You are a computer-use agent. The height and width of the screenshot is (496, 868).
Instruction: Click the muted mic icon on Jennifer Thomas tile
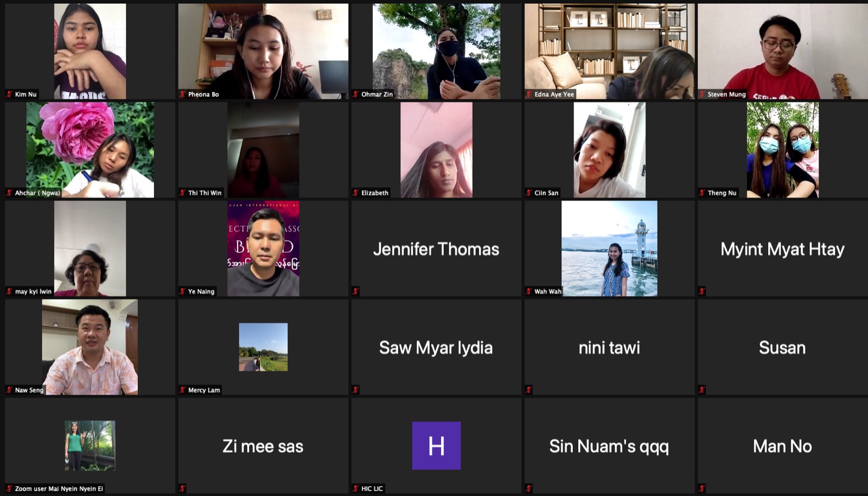pyautogui.click(x=355, y=292)
